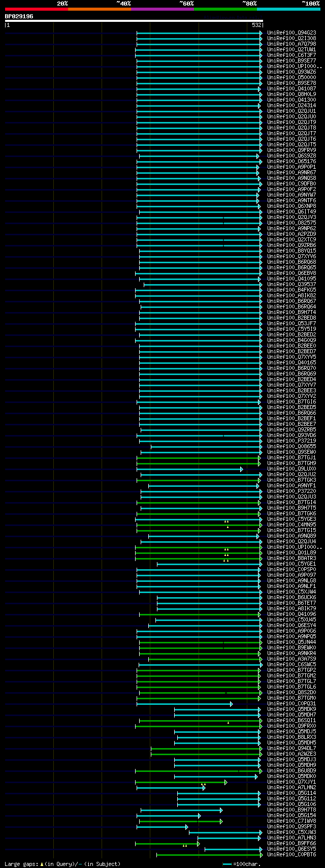325x868 pixels.
Task: Choose hit UniRef100_B9H7T4
Action: coord(291,312)
